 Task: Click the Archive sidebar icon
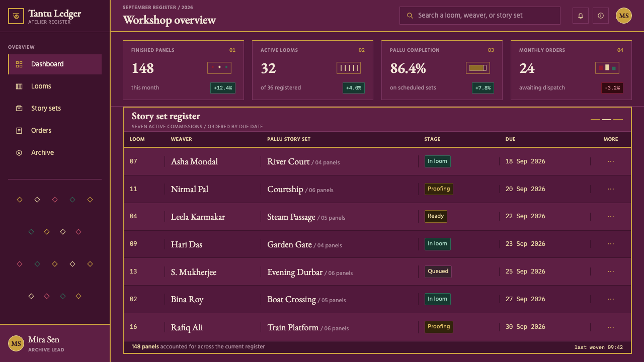pos(19,153)
